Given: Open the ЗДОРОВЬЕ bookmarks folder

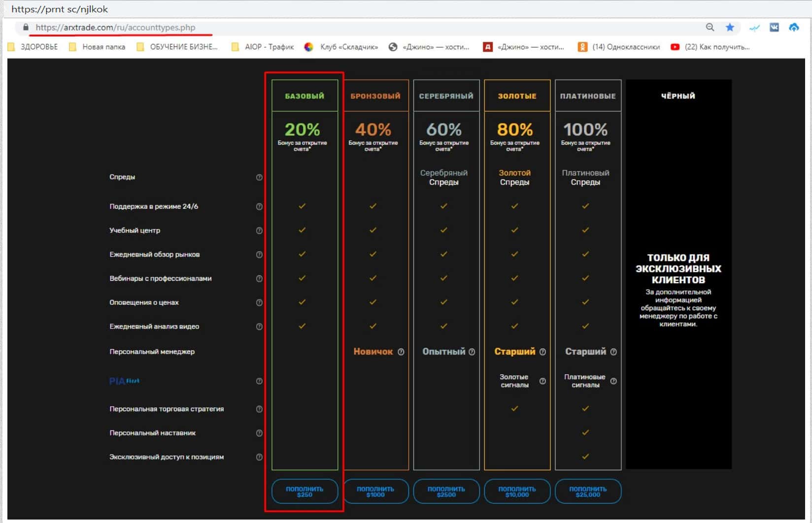Looking at the screenshot, I should tap(33, 47).
